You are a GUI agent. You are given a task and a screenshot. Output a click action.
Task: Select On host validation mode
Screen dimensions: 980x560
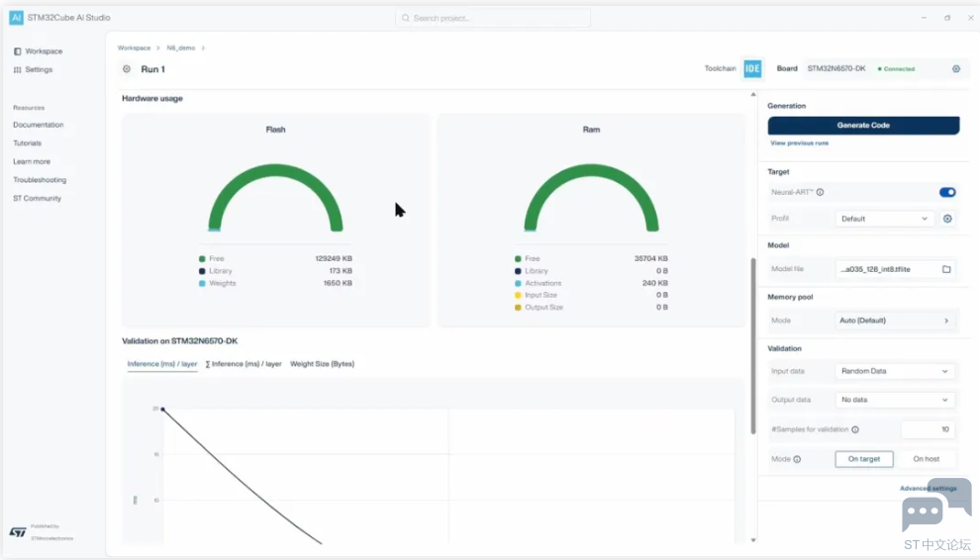[927, 459]
